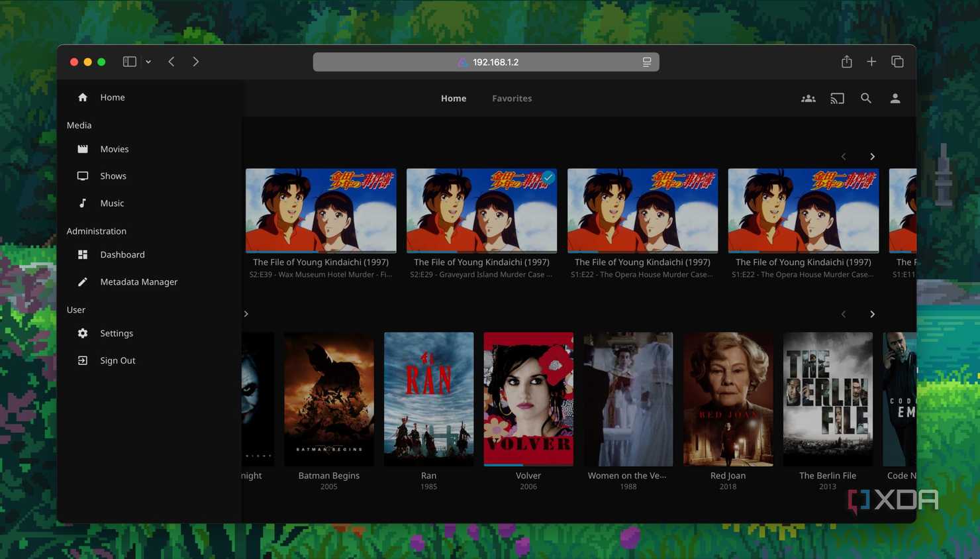
Task: Click The Berlin File title link
Action: (828, 476)
